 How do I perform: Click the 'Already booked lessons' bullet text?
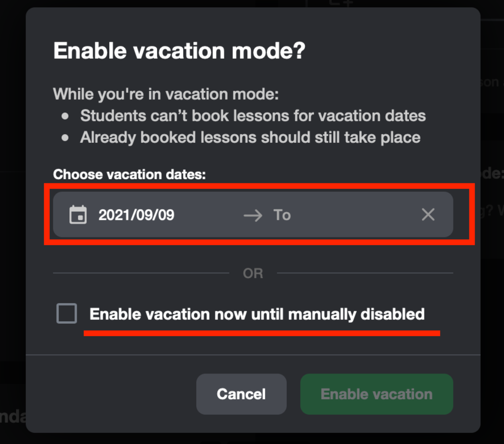point(250,137)
